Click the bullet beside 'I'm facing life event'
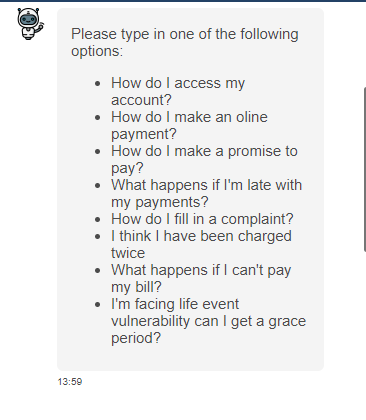The image size is (366, 420). (x=98, y=304)
